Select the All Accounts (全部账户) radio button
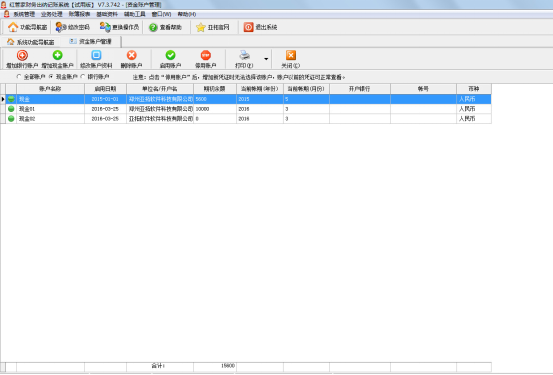Screen dimensions: 553x375 point(19,76)
